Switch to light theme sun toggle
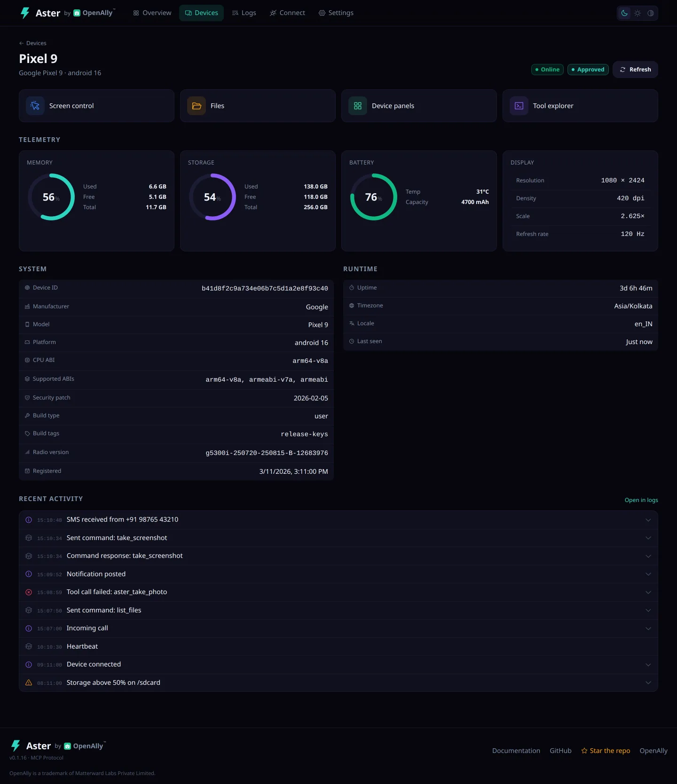This screenshot has height=784, width=677. [638, 13]
